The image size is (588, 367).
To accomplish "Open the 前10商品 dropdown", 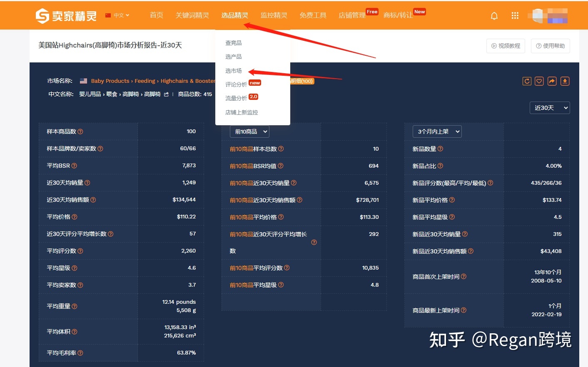I will tap(249, 131).
